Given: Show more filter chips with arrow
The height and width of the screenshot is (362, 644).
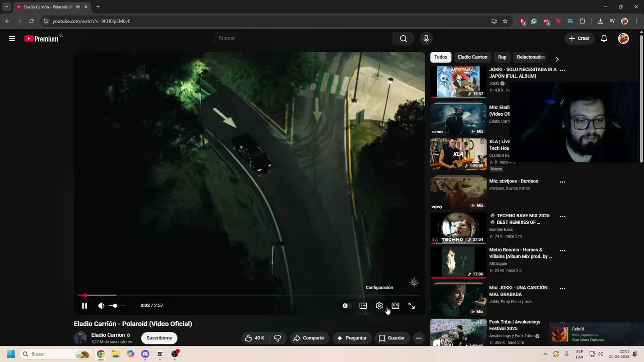Looking at the screenshot, I should coord(557,59).
